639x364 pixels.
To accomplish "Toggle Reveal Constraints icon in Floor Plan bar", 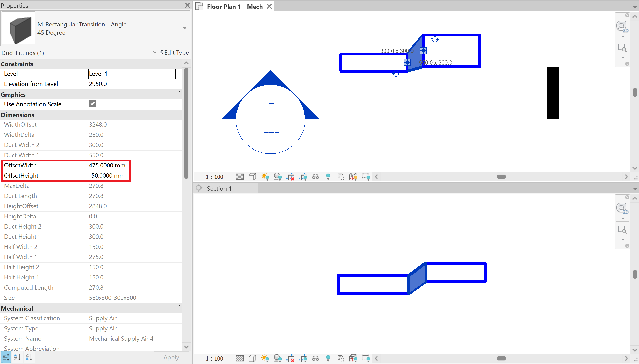I will [x=366, y=177].
